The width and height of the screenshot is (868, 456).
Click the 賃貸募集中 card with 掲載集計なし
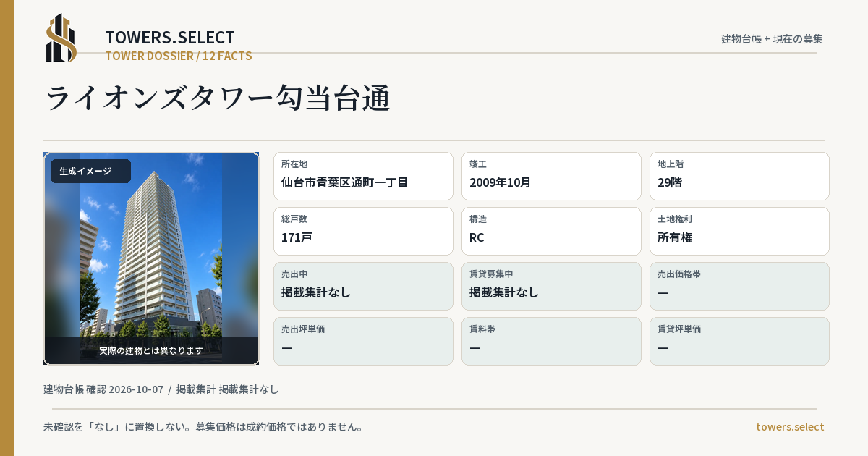(x=551, y=286)
